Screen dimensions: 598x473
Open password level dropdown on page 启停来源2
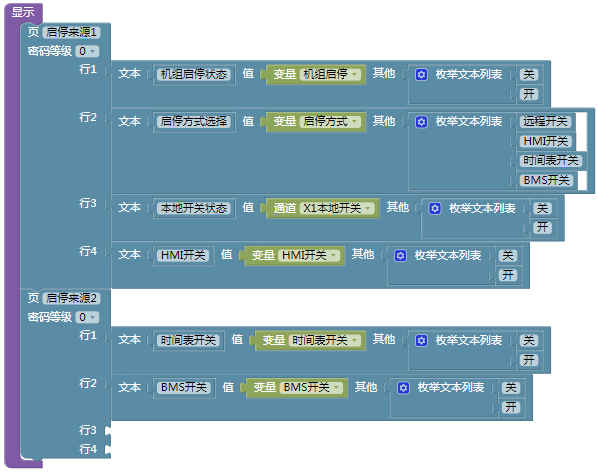pos(87,317)
